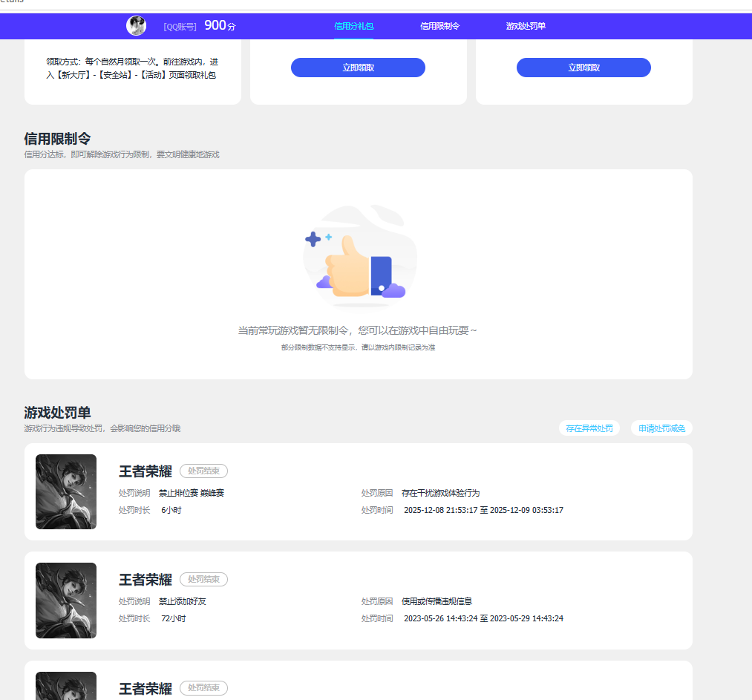Click the subtitle 游戏行为违规导致处罚

[102, 428]
